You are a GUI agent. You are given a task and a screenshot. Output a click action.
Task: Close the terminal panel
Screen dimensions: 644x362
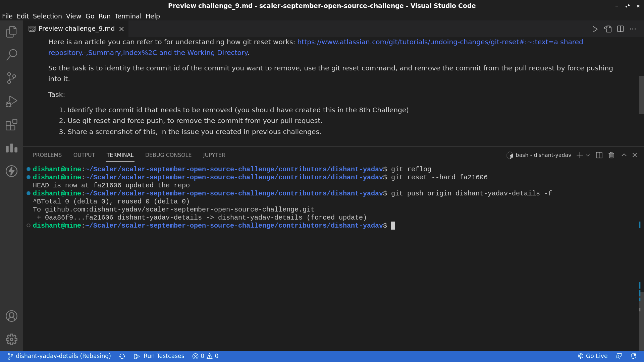point(635,155)
